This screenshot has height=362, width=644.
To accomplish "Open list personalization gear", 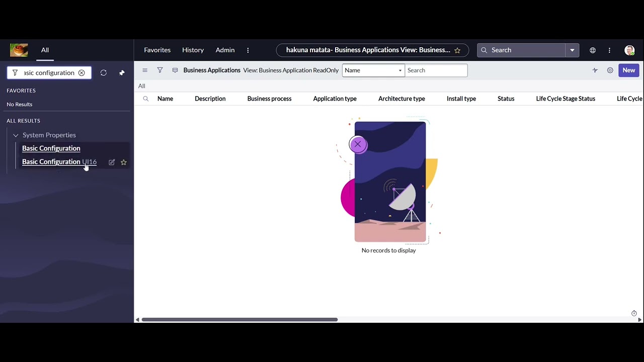I will pos(610,70).
